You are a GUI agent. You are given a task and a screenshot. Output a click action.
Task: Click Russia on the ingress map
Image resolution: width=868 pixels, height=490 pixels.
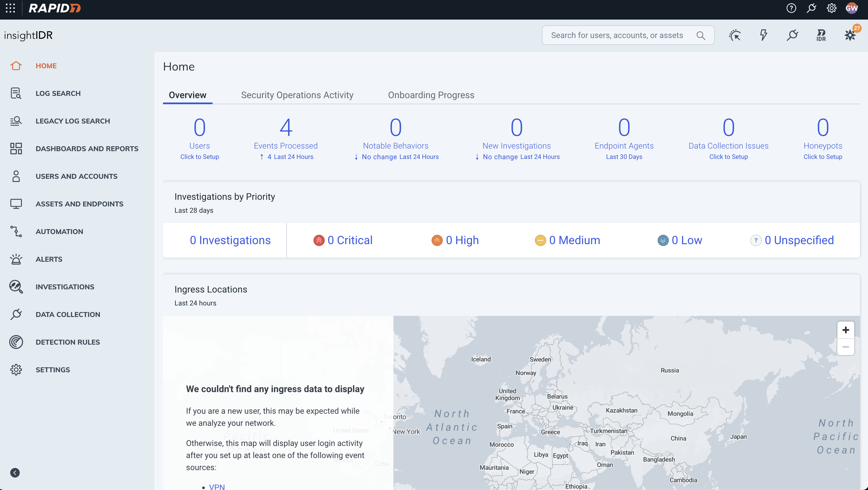pyautogui.click(x=670, y=370)
